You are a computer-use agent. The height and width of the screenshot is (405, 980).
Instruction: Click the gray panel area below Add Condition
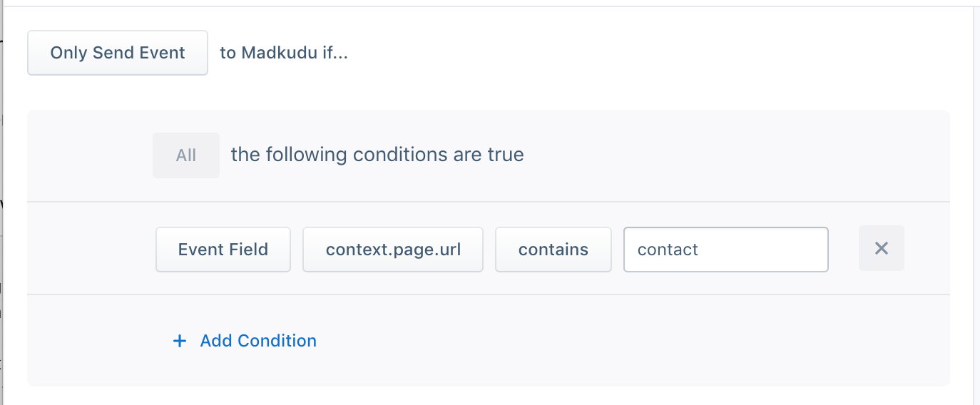click(489, 372)
